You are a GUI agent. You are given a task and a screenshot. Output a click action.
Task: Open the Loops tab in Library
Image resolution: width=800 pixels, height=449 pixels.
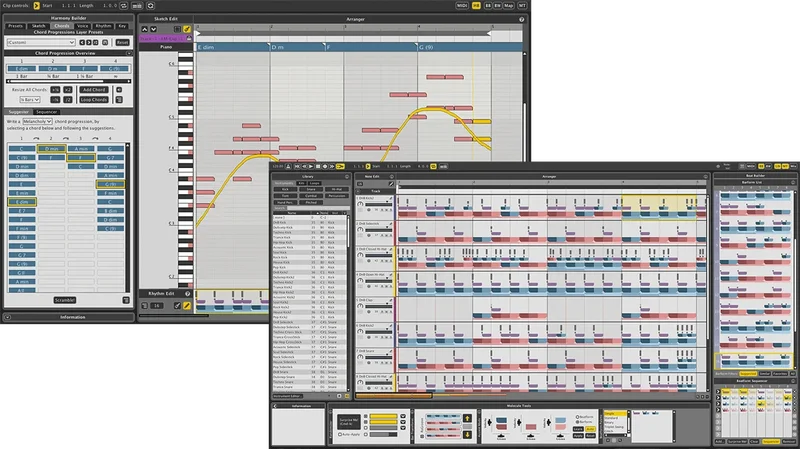click(x=314, y=183)
